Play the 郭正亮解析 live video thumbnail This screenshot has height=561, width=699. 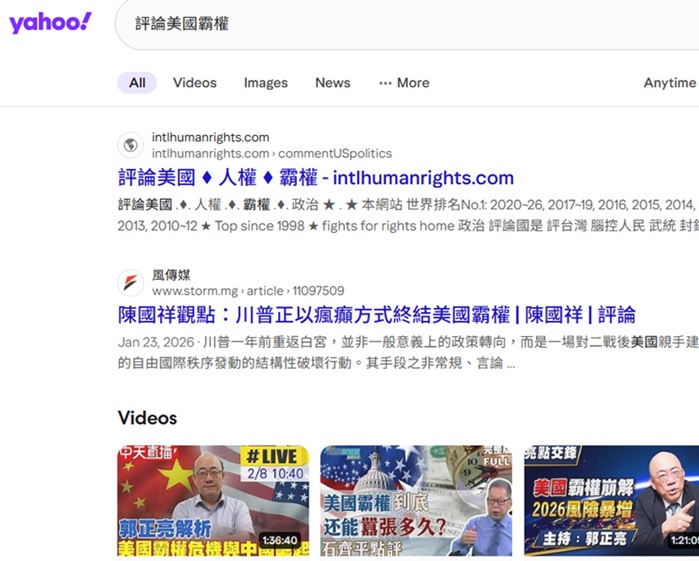pos(213,500)
